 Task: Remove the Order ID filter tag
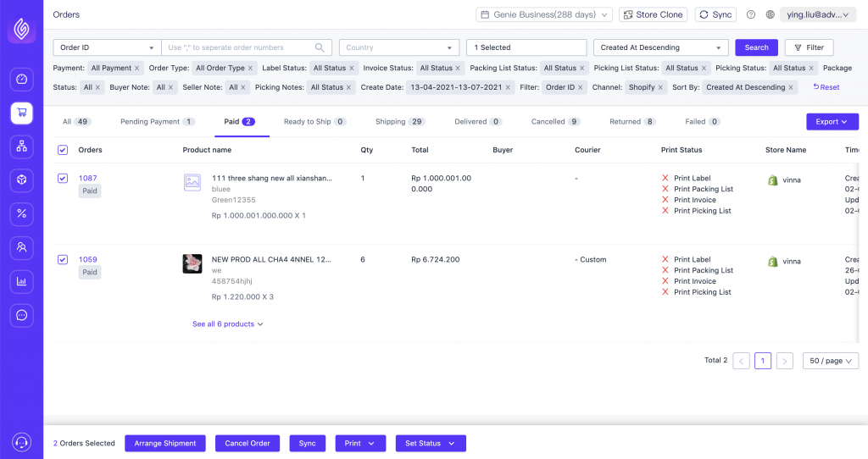point(580,87)
